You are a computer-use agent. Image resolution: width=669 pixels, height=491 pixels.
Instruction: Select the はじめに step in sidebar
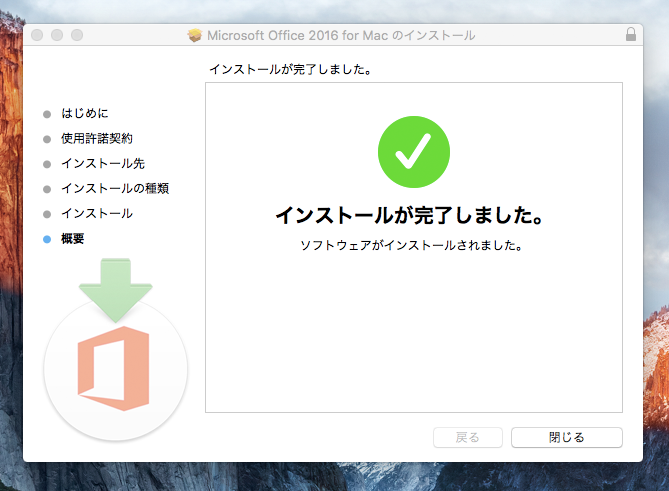(84, 113)
